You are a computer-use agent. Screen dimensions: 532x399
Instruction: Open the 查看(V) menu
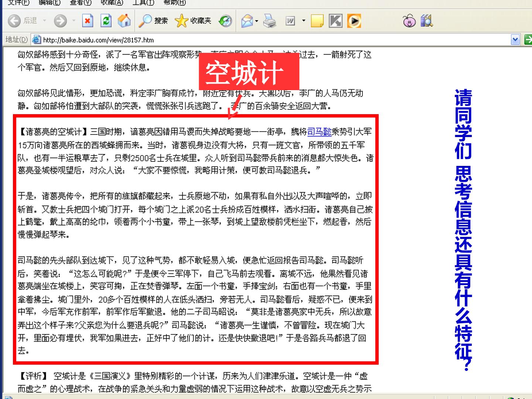pyautogui.click(x=81, y=3)
